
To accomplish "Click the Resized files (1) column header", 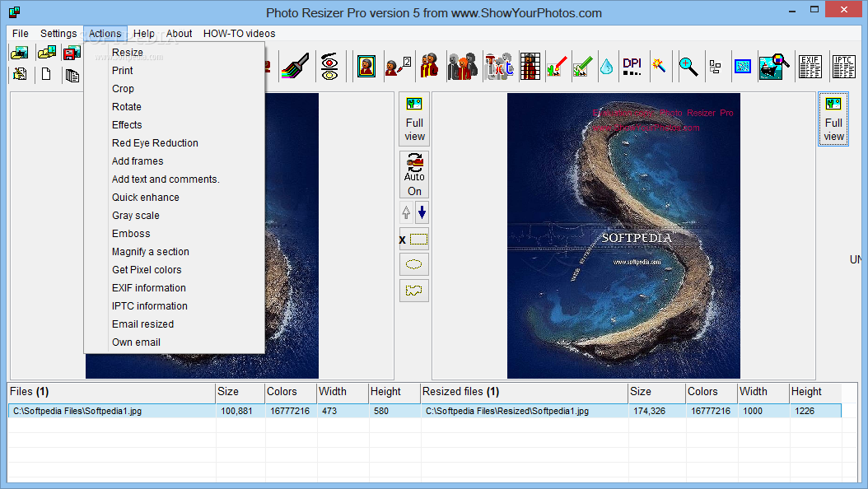I will tap(524, 392).
